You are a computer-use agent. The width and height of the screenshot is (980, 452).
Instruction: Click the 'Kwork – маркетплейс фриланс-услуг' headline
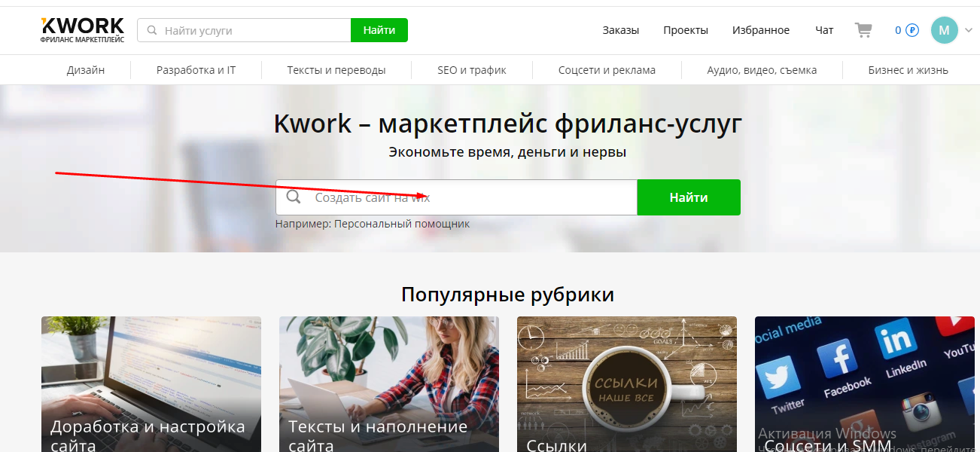508,124
